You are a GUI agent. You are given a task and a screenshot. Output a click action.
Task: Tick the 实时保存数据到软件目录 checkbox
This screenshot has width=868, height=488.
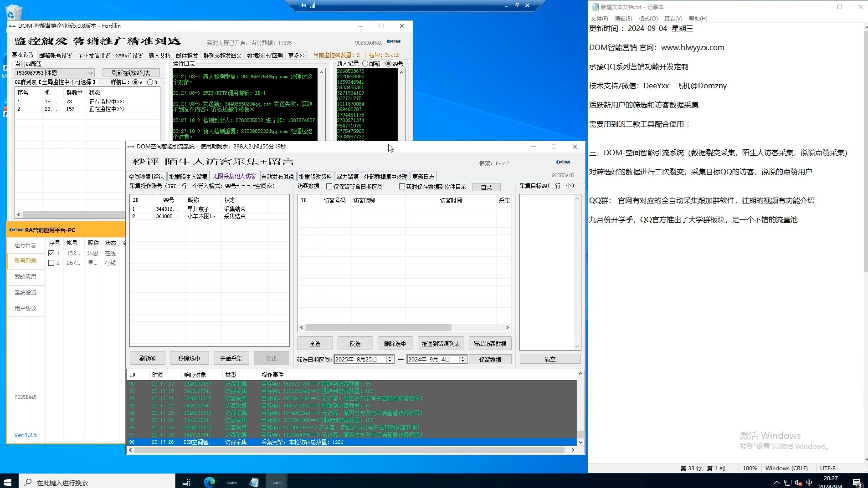coord(402,187)
